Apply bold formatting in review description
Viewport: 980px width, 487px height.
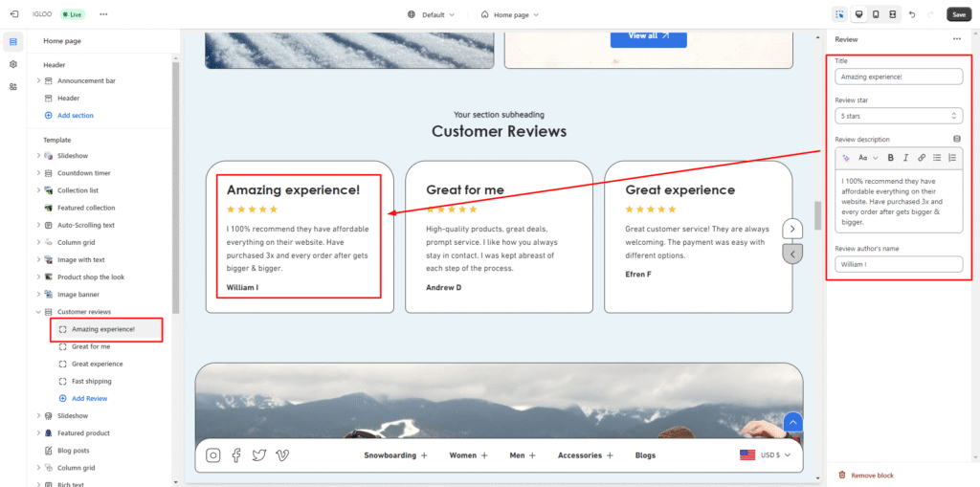click(x=890, y=157)
